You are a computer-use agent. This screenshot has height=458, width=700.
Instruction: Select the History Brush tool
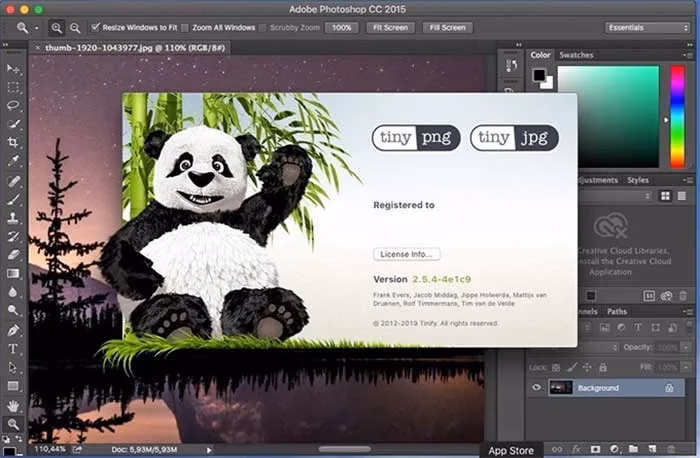coord(13,236)
